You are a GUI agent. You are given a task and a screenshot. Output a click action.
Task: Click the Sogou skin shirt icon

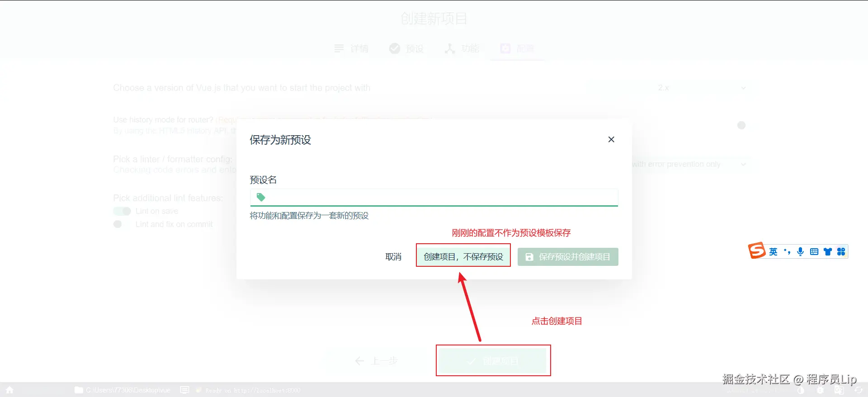pos(828,252)
